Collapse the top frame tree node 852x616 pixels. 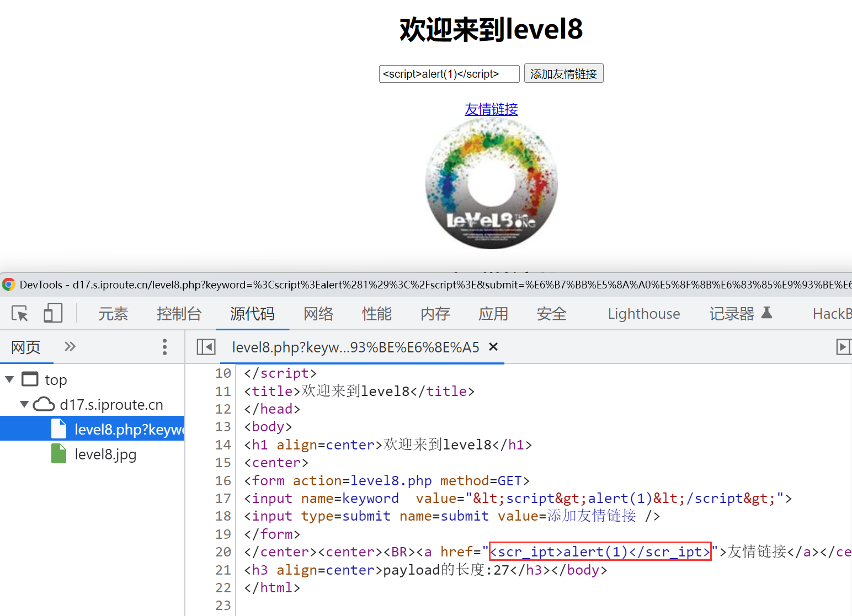9,379
